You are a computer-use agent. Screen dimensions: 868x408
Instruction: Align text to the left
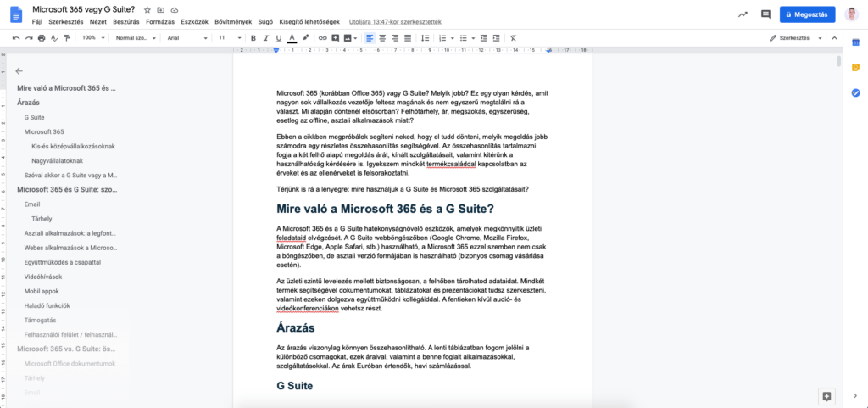click(370, 38)
